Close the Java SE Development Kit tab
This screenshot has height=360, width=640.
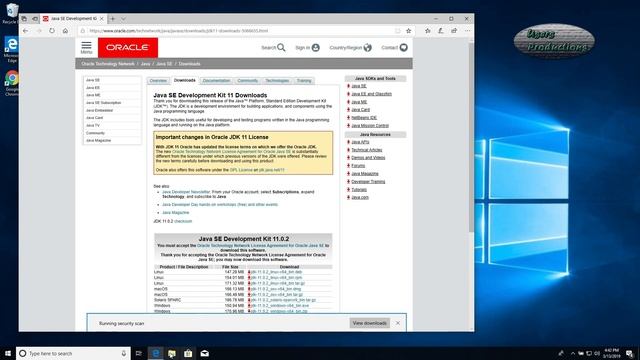[x=102, y=18]
